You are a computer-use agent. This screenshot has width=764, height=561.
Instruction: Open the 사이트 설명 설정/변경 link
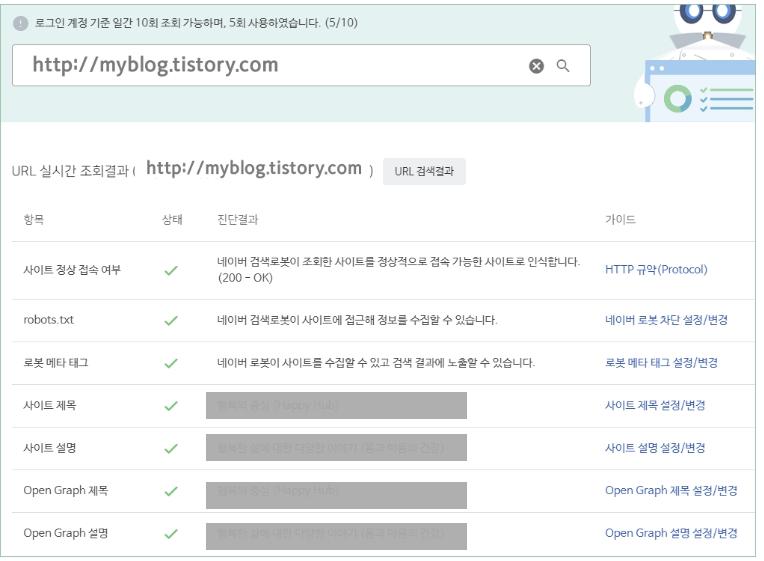pyautogui.click(x=655, y=448)
